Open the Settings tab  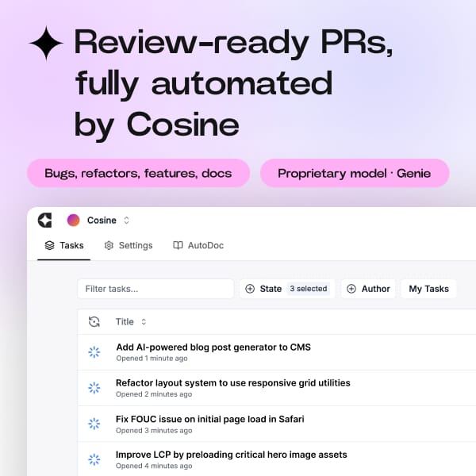(x=128, y=245)
